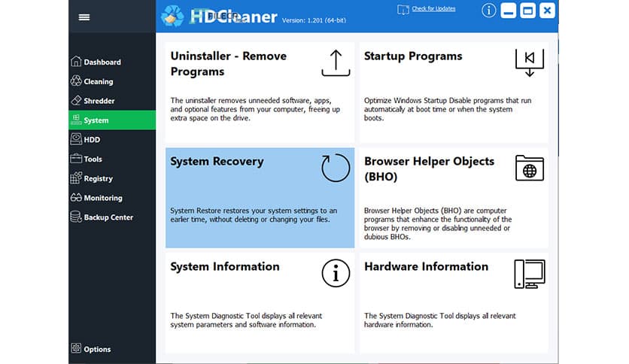
Task: Click the Startup Programs description text
Action: coord(448,109)
